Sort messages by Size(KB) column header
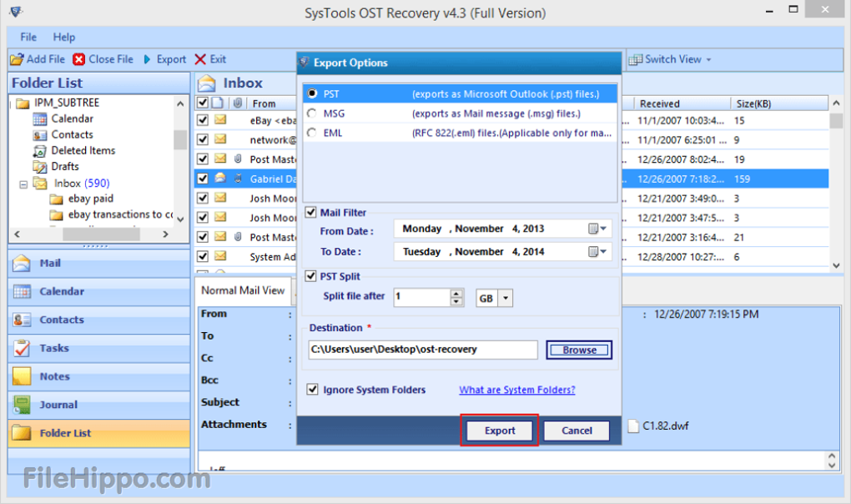Image resolution: width=851 pixels, height=504 pixels. pos(779,103)
